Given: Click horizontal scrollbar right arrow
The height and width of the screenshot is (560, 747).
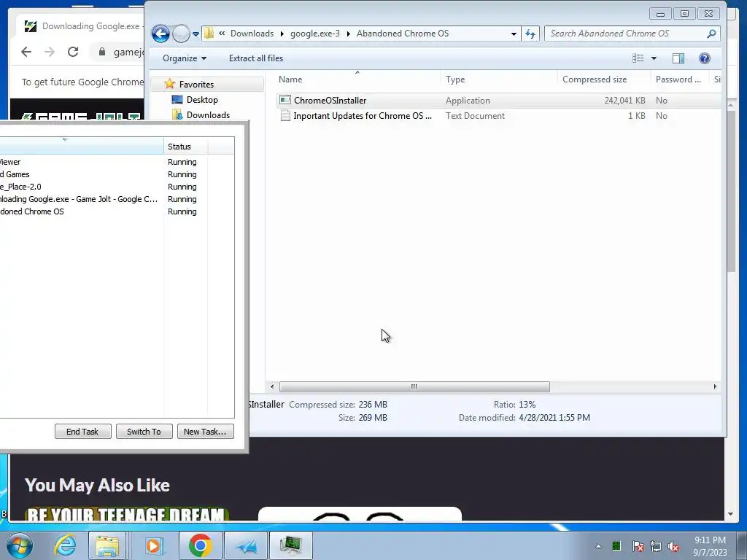Looking at the screenshot, I should pyautogui.click(x=715, y=386).
